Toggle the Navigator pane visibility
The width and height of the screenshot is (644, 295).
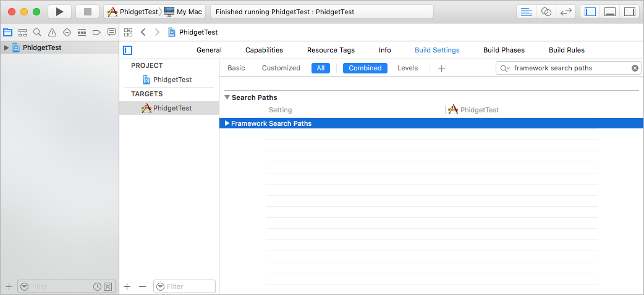pyautogui.click(x=590, y=12)
